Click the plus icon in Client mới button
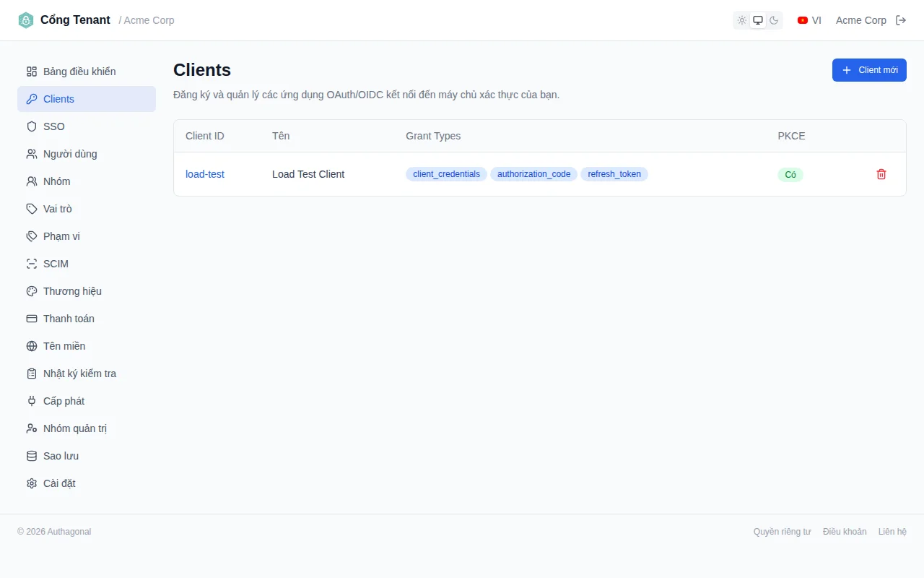Image resolution: width=924 pixels, height=578 pixels. (x=847, y=70)
